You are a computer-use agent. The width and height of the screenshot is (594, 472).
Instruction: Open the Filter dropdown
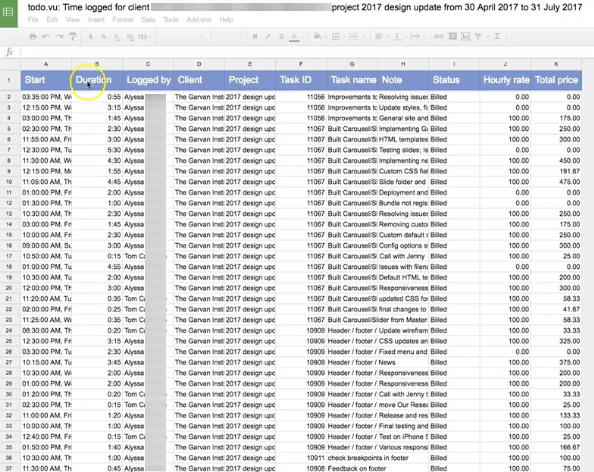click(x=481, y=37)
